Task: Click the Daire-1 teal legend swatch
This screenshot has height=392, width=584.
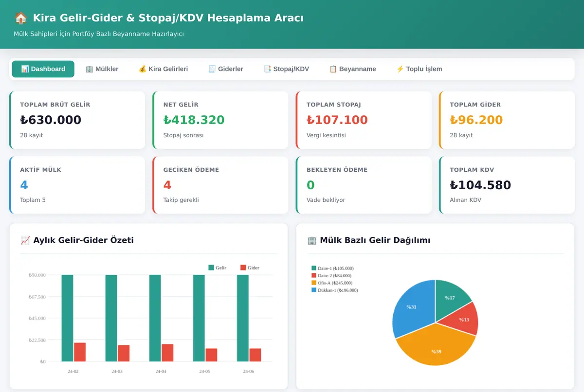Action: coord(314,268)
